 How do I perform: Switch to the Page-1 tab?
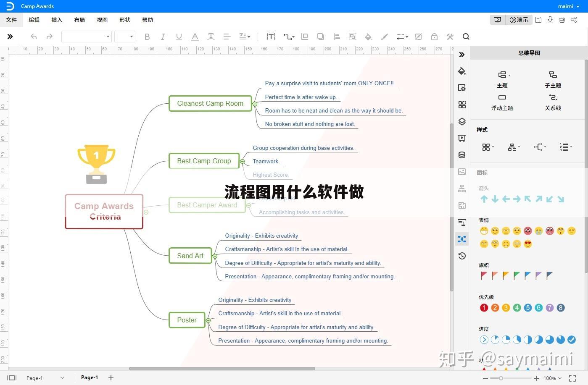click(x=90, y=377)
